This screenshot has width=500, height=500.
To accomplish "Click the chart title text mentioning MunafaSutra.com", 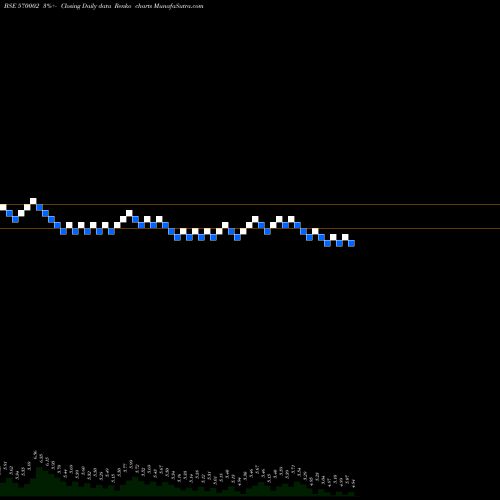I will click(104, 6).
